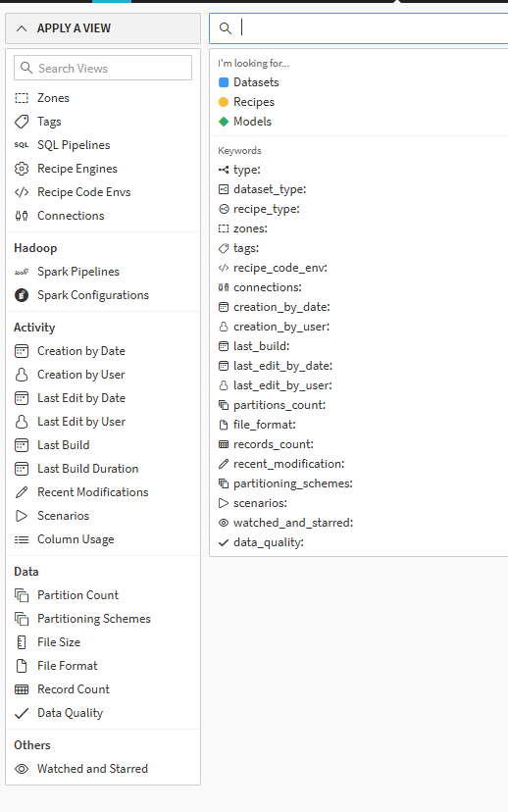Image resolution: width=508 pixels, height=812 pixels.
Task: Click the APPLY A VIEW header label
Action: pos(75,28)
